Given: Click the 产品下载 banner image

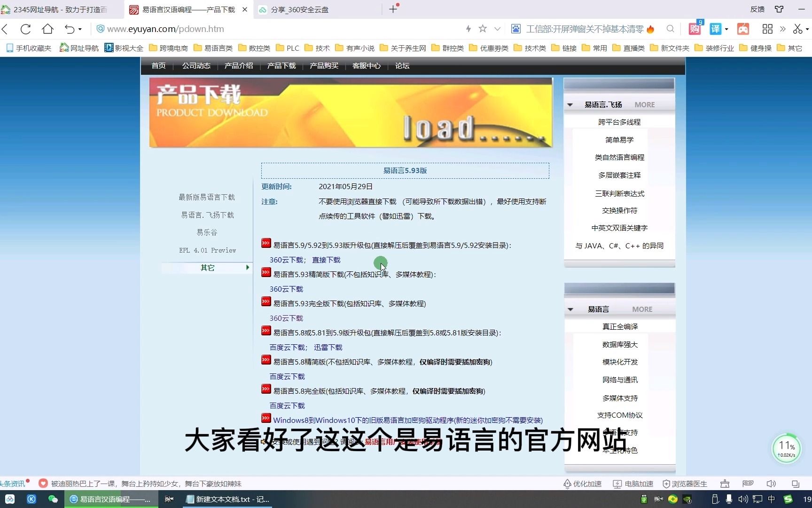Looking at the screenshot, I should [x=351, y=112].
